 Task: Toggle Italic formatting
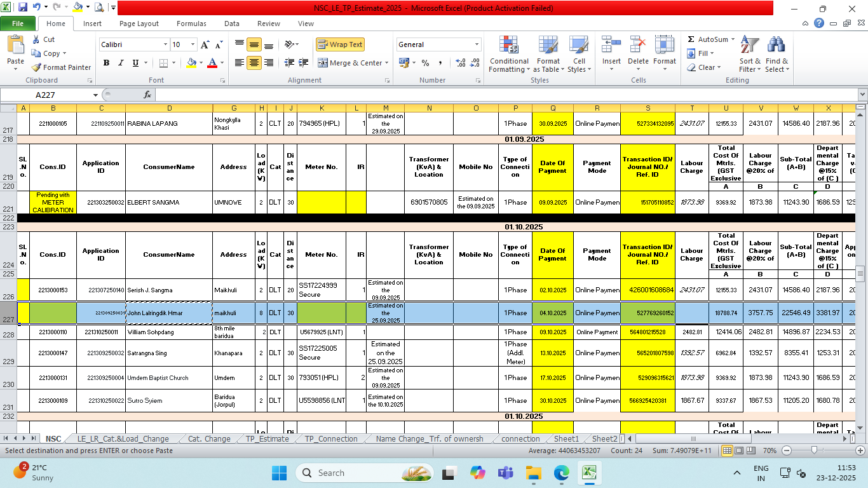pyautogui.click(x=121, y=63)
